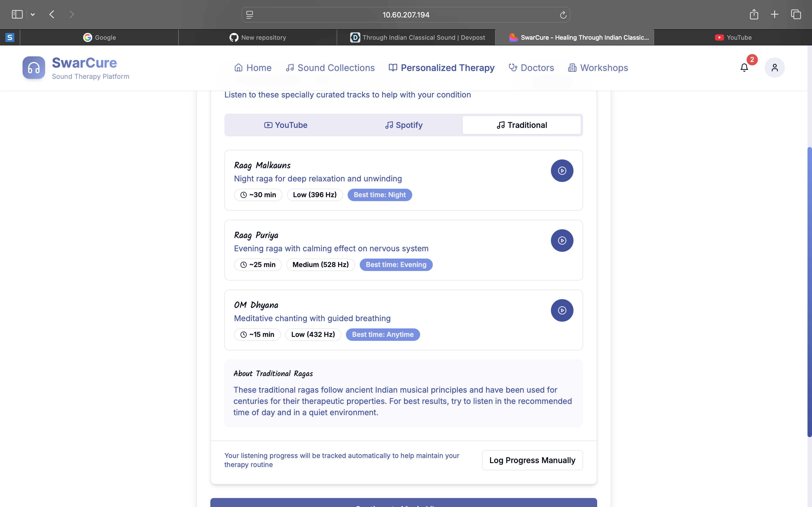Open Sound Collections in the navigation
812x507 pixels.
click(x=330, y=68)
